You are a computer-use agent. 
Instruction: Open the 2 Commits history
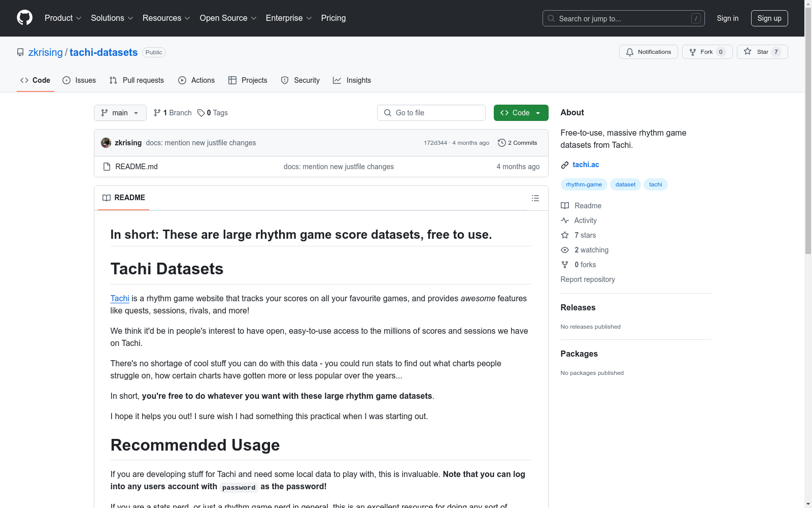[x=518, y=143]
